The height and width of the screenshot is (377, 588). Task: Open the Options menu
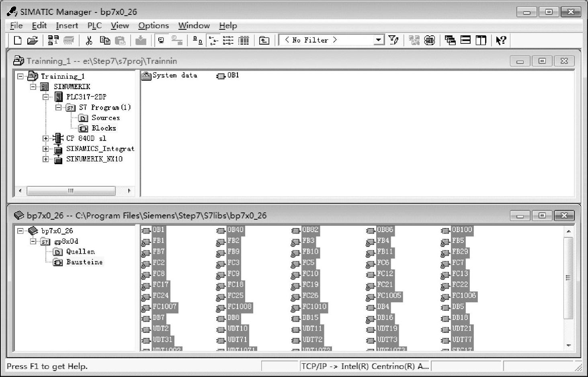click(154, 26)
